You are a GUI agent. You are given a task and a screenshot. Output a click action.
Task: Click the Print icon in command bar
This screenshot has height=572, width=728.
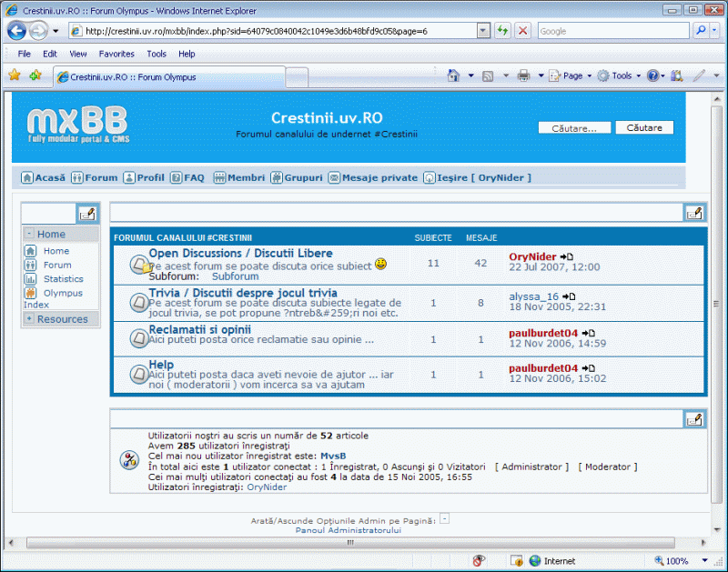(x=524, y=76)
